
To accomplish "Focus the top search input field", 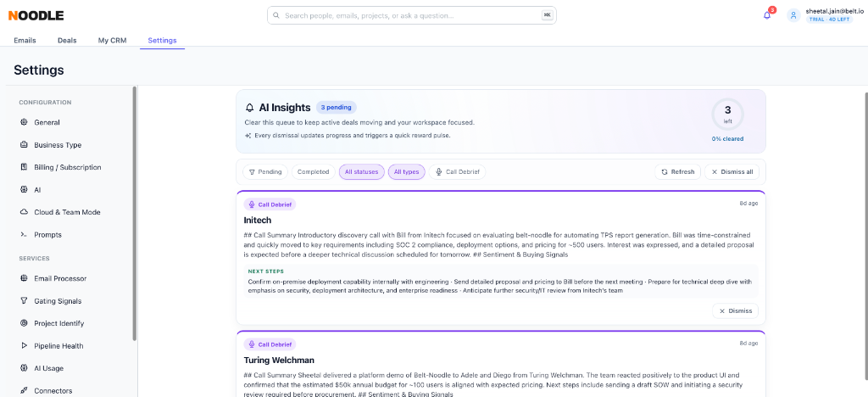I will coord(411,15).
